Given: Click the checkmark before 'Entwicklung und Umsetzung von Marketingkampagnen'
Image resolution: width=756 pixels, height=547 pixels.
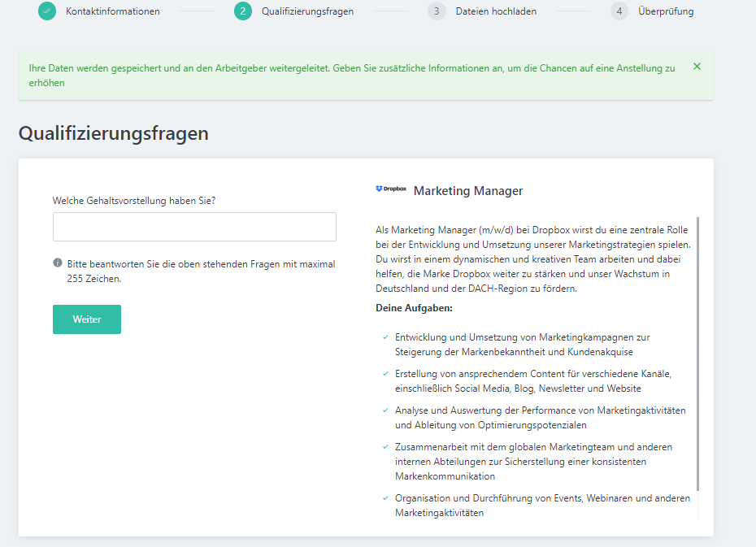Looking at the screenshot, I should [385, 336].
